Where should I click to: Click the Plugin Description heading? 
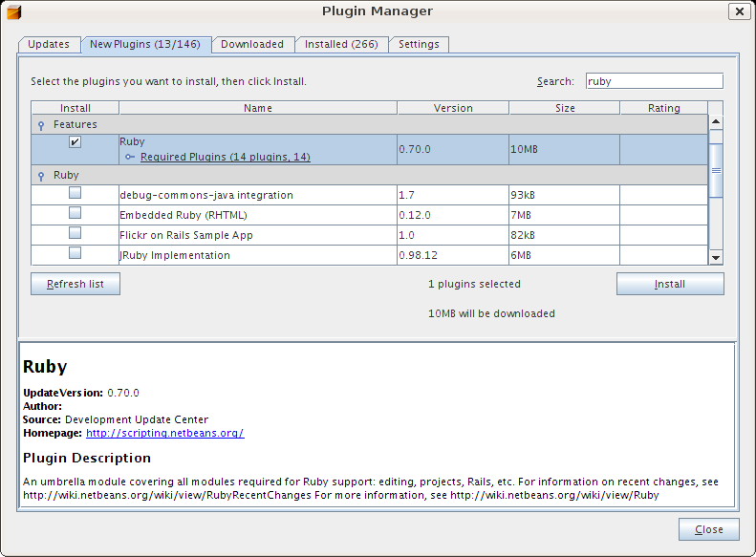click(x=87, y=458)
